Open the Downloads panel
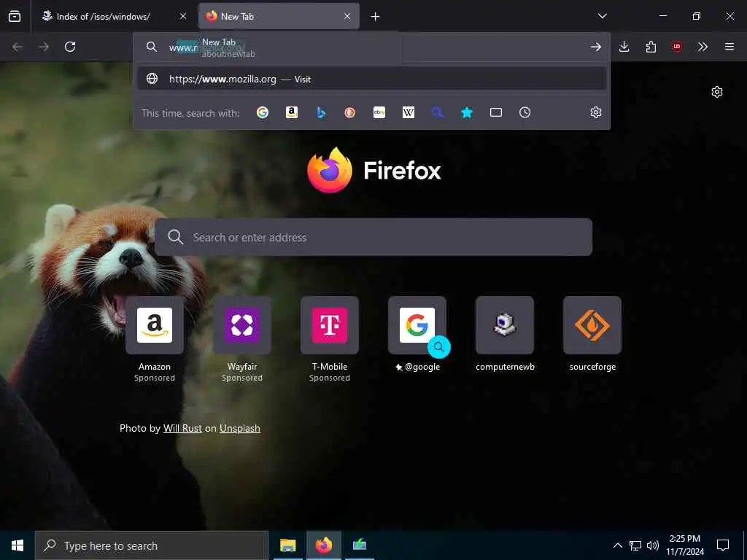747x560 pixels. [x=624, y=47]
